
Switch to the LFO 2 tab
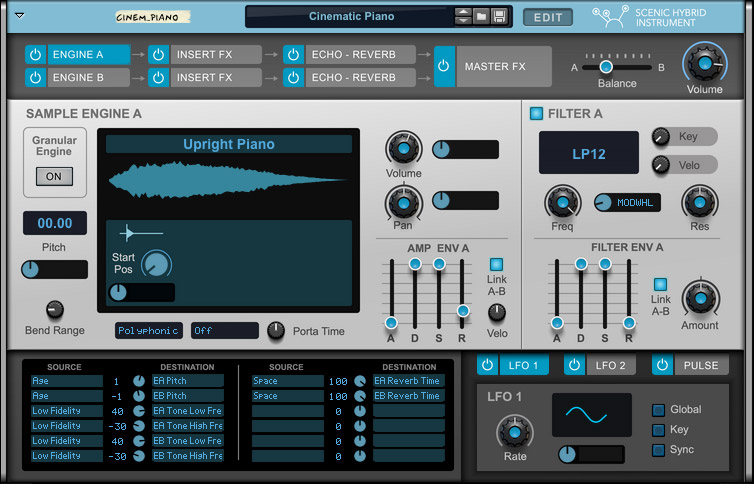[611, 365]
